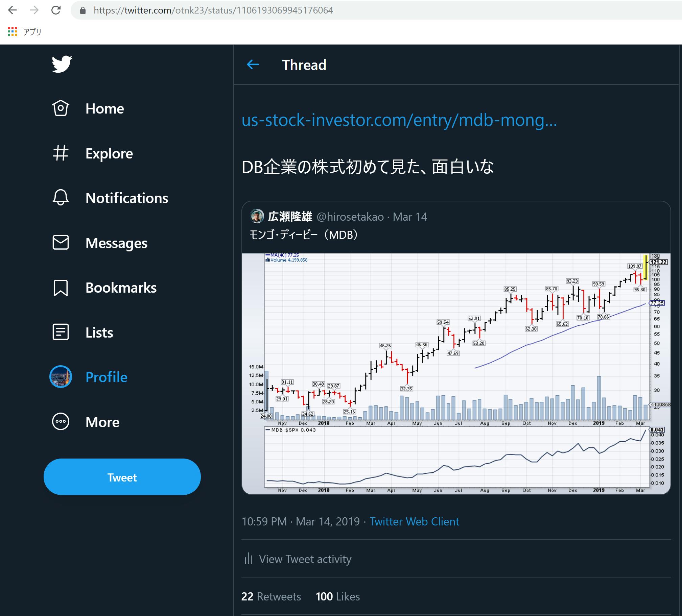Screen dimensions: 682x616
Task: Click the Notifications bell icon
Action: pos(61,198)
